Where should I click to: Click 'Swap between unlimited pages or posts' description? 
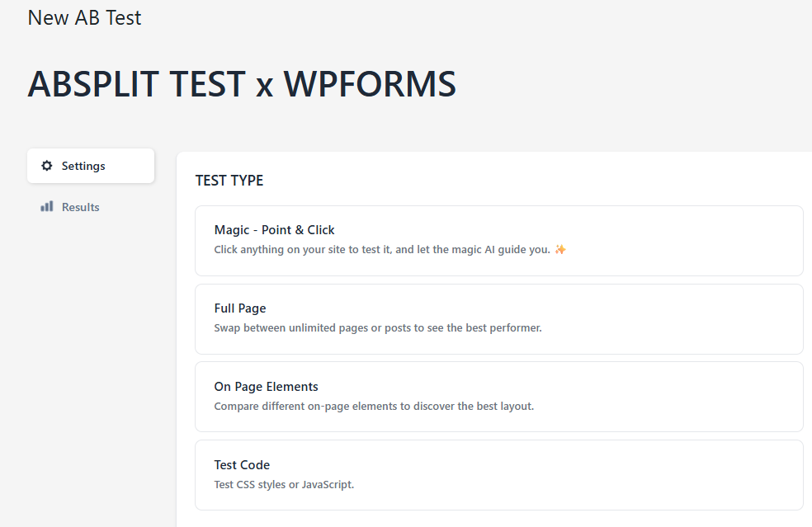[x=378, y=327]
